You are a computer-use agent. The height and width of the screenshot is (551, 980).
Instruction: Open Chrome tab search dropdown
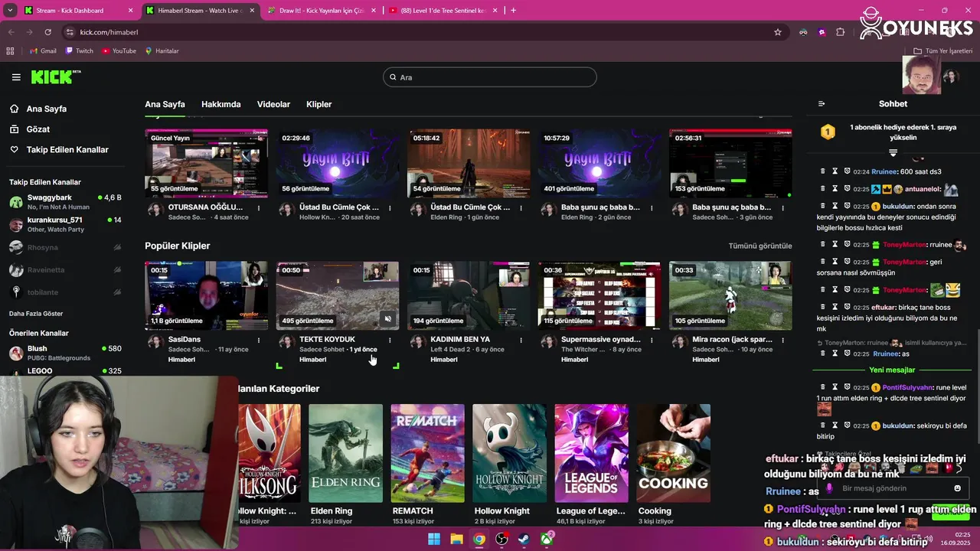click(x=10, y=11)
